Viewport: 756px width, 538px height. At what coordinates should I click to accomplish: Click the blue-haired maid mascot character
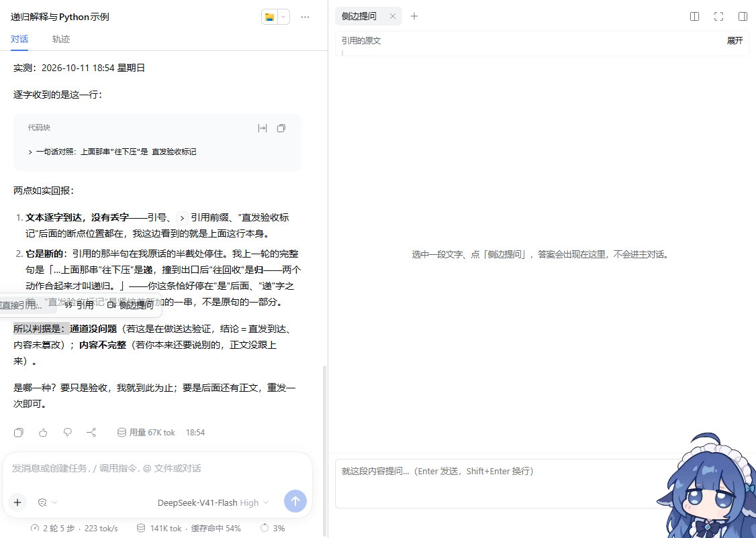tap(706, 486)
